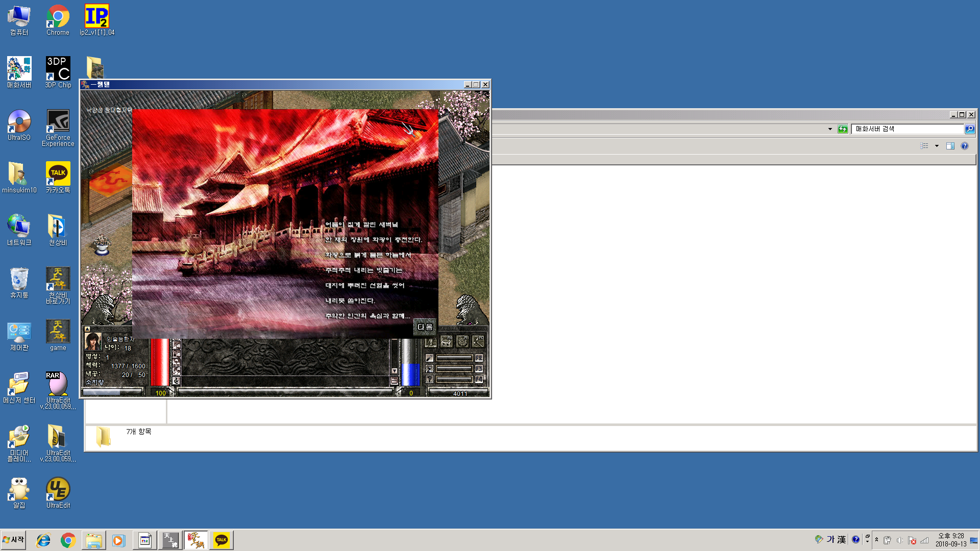Toggle Korean/English IME 가 indicator
This screenshot has height=551, width=980.
pyautogui.click(x=830, y=540)
